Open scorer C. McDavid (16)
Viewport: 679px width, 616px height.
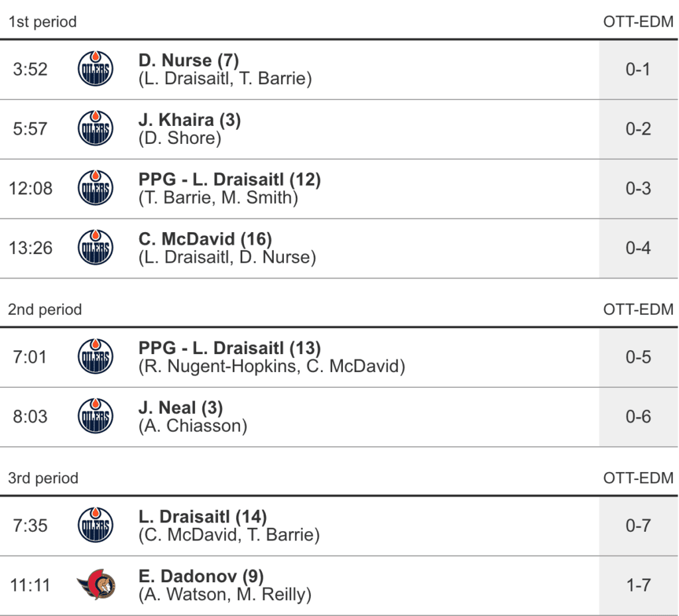[205, 239]
